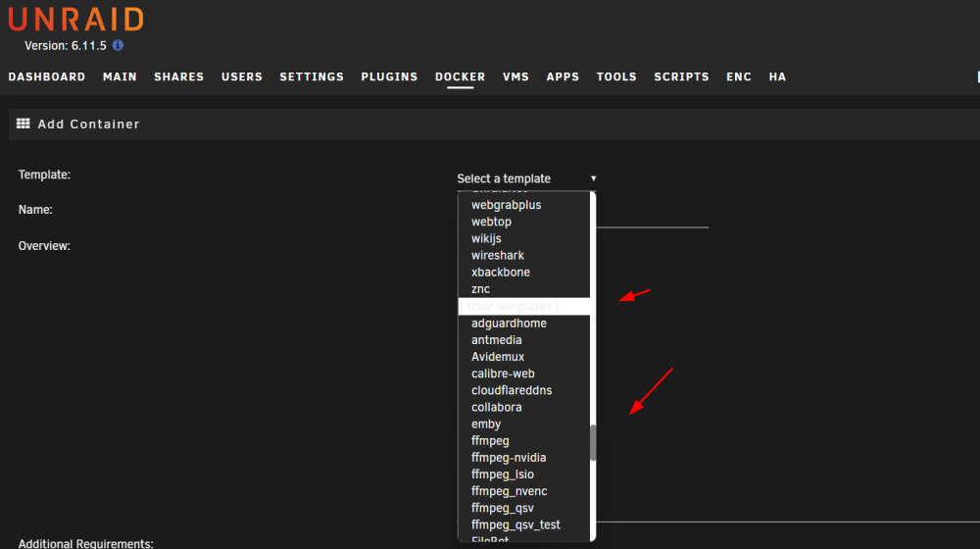980x549 pixels.
Task: Collapse the Select a template dropdown
Action: pos(527,178)
